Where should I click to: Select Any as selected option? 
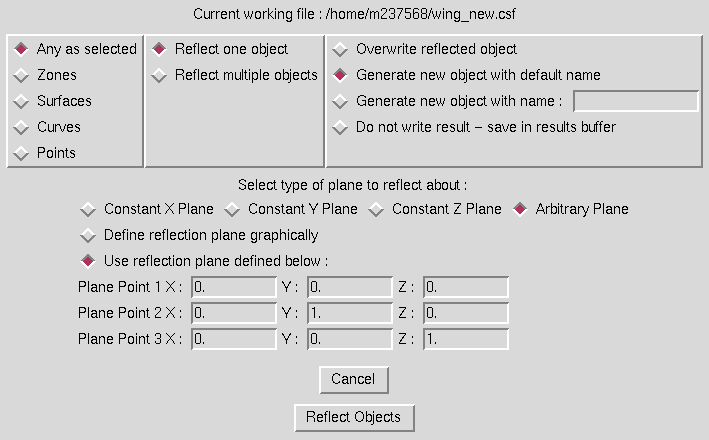coord(20,49)
